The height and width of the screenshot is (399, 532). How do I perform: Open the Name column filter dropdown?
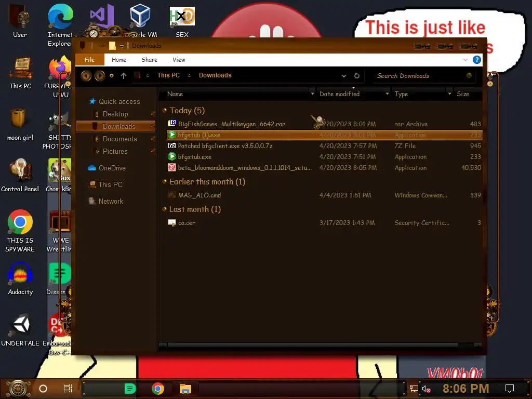[x=312, y=94]
